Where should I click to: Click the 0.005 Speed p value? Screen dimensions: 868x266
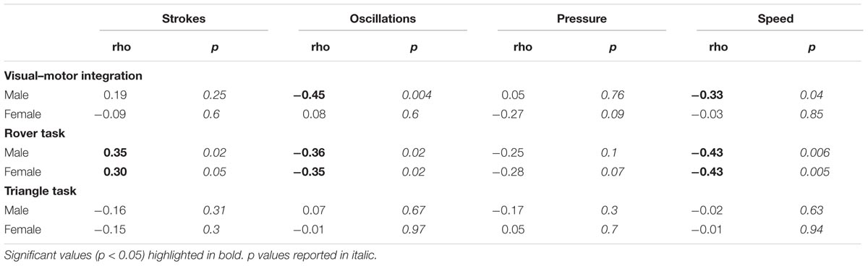click(x=813, y=170)
